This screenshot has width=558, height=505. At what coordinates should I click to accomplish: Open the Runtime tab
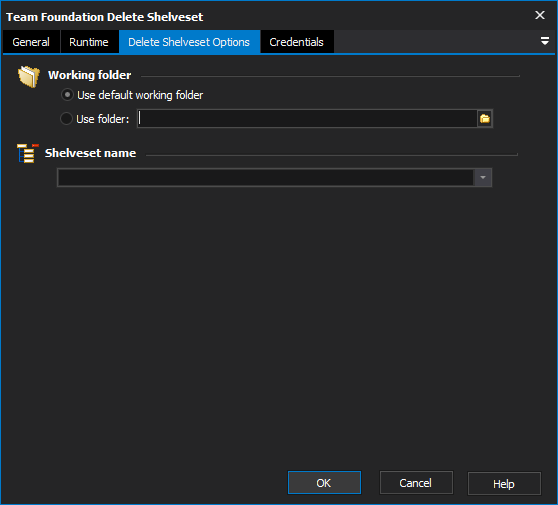(x=89, y=42)
